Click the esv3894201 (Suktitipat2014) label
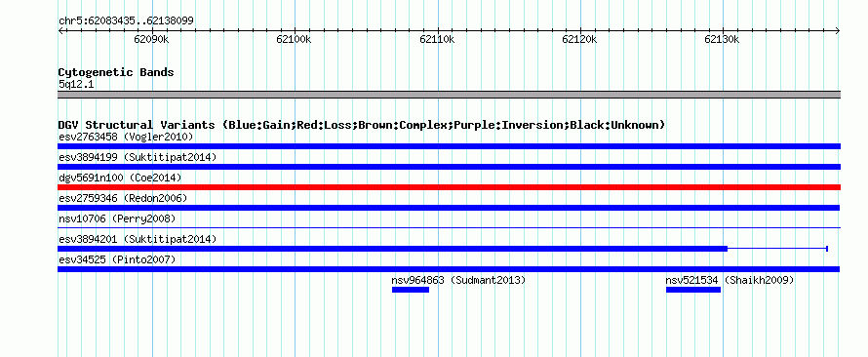 (x=138, y=239)
